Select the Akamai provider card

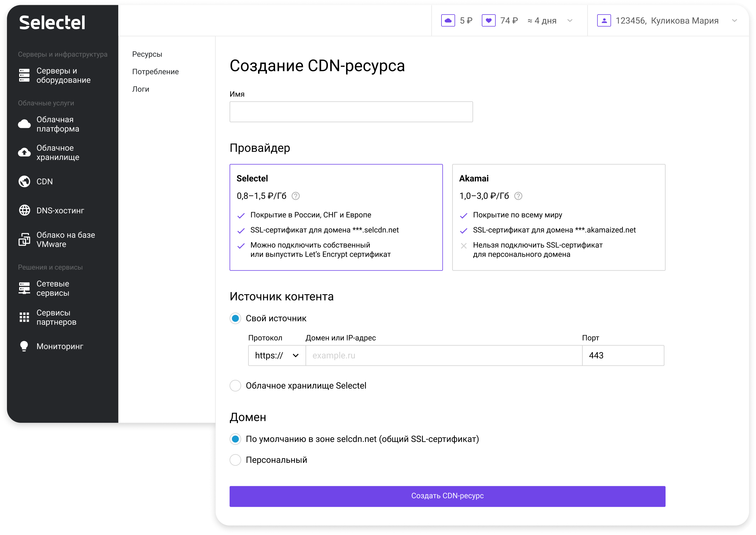pos(559,217)
